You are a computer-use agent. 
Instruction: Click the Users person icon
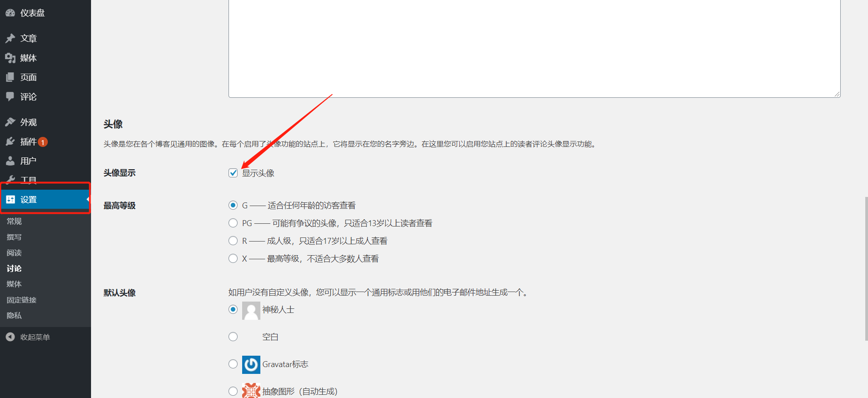click(10, 161)
